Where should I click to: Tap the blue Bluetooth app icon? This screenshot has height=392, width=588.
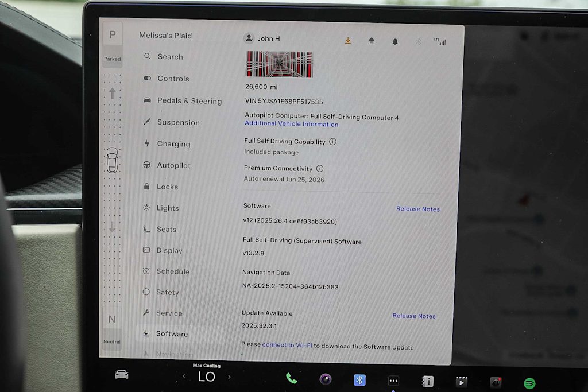359,380
